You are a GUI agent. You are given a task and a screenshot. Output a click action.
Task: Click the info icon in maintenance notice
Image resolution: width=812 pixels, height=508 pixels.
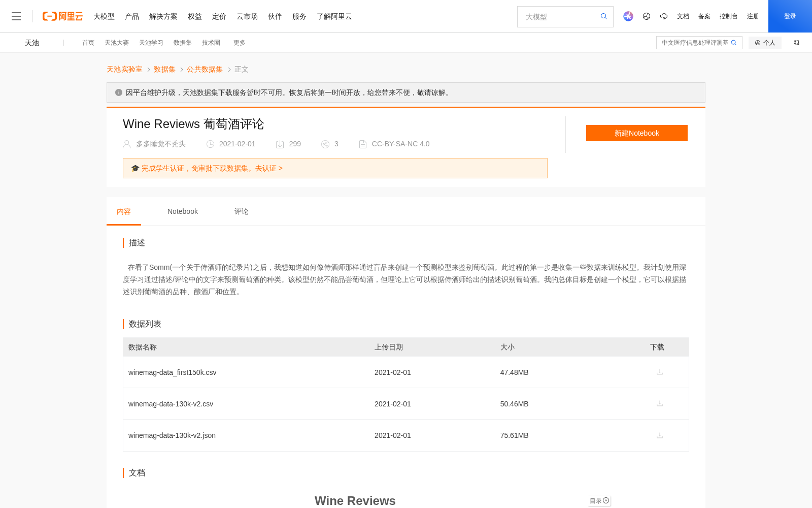tap(119, 92)
